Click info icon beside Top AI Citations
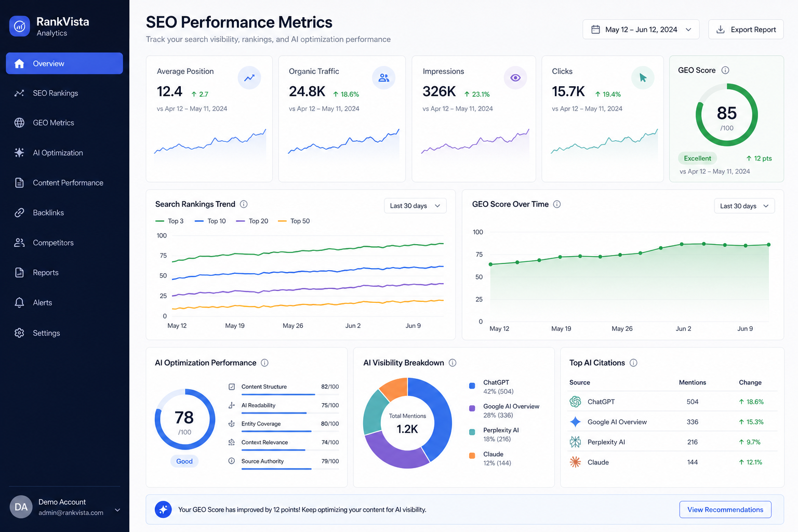The width and height of the screenshot is (798, 532). coord(633,363)
